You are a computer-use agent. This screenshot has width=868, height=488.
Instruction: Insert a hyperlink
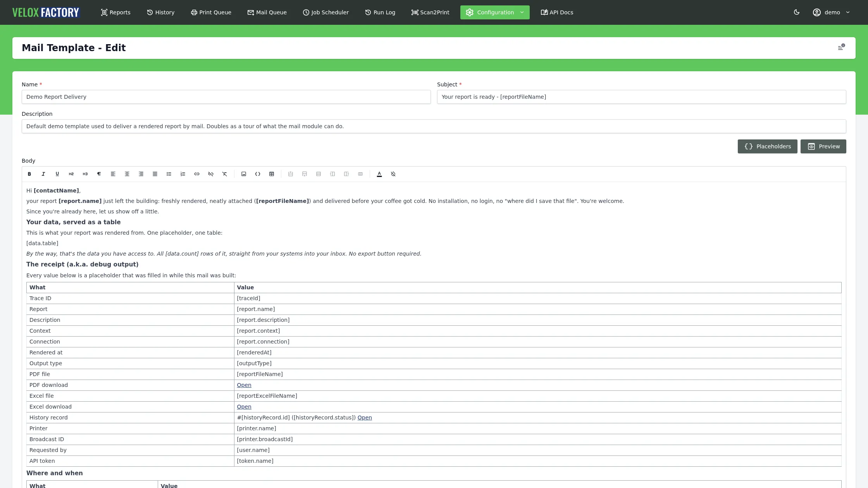click(x=197, y=174)
